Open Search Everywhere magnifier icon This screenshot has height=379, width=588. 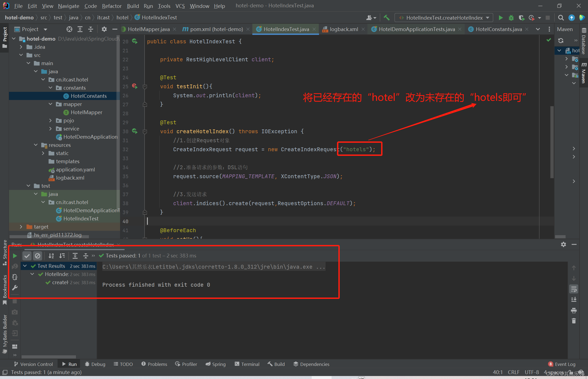(561, 17)
